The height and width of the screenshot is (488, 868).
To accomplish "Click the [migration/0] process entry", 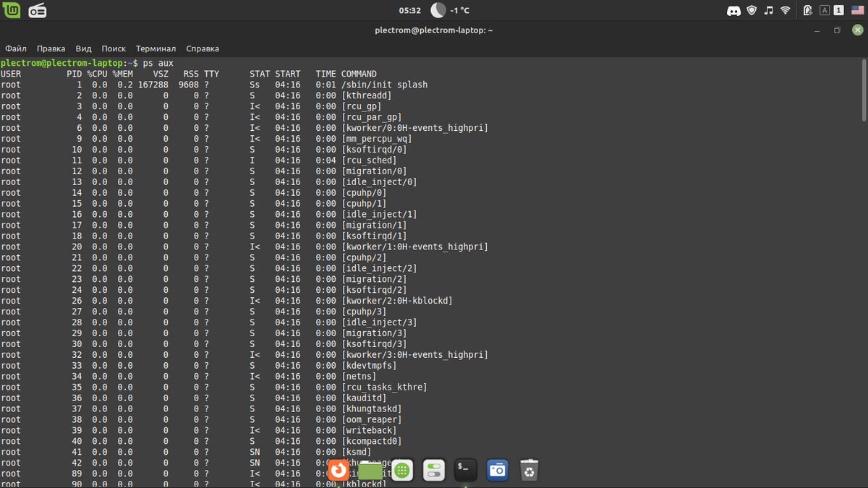I will 374,171.
